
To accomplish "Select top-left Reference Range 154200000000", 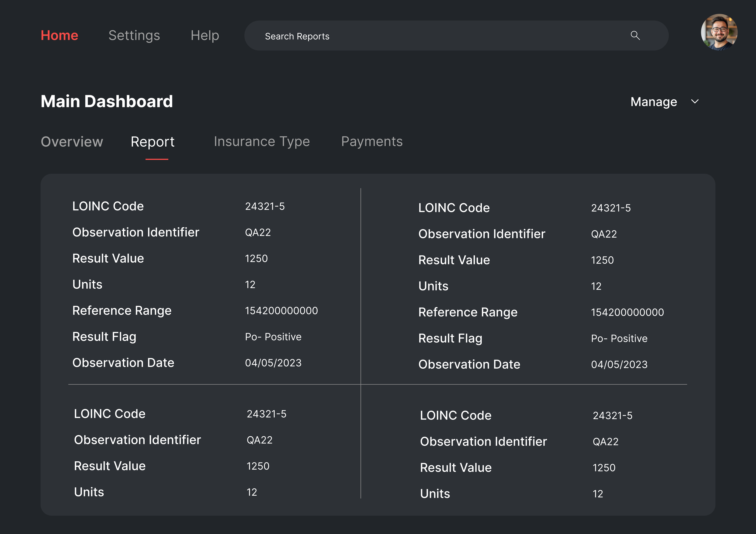I will 281,311.
